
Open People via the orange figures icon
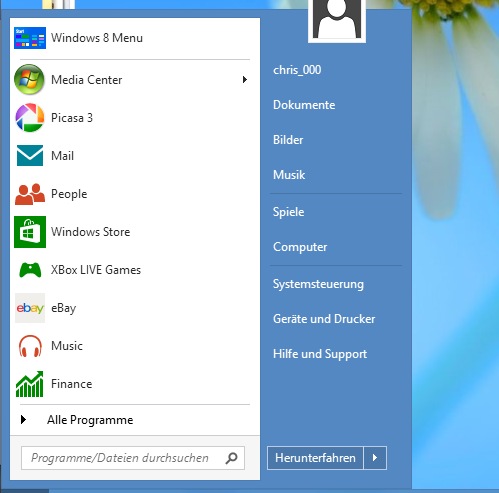coord(30,194)
